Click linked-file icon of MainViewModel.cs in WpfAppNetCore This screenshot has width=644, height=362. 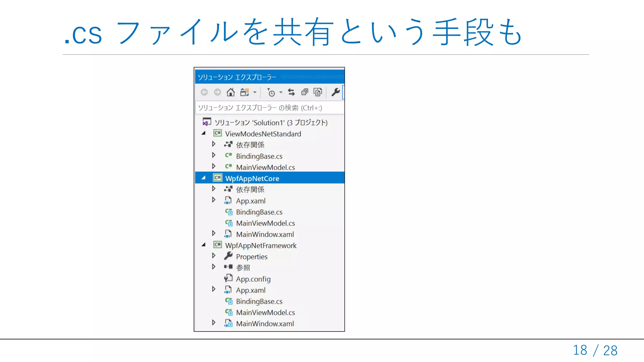tap(229, 223)
